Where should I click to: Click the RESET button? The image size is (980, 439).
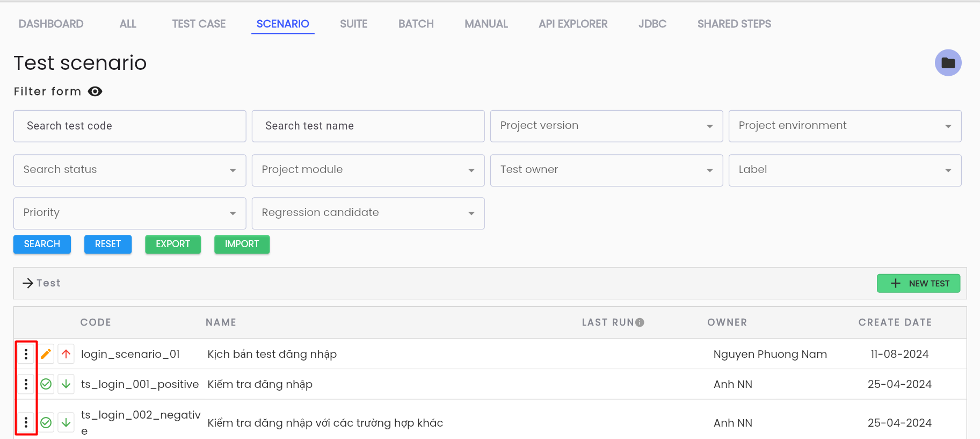point(108,244)
